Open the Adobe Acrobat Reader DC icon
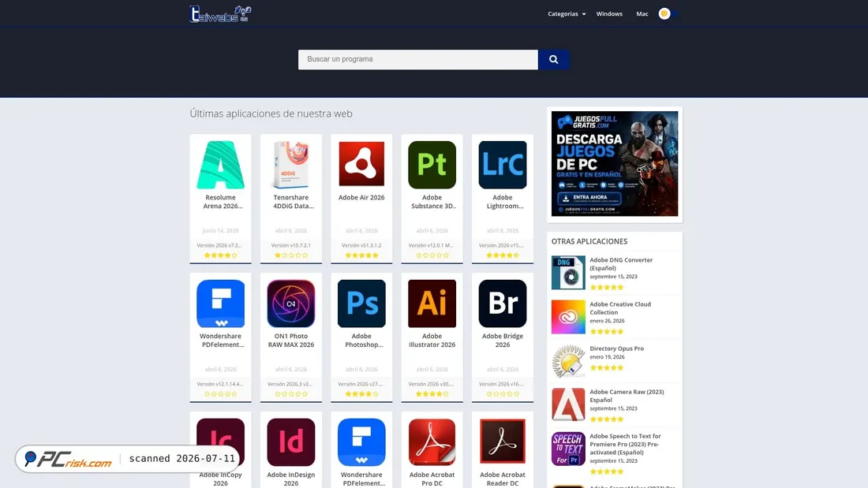The width and height of the screenshot is (868, 488). pyautogui.click(x=503, y=441)
